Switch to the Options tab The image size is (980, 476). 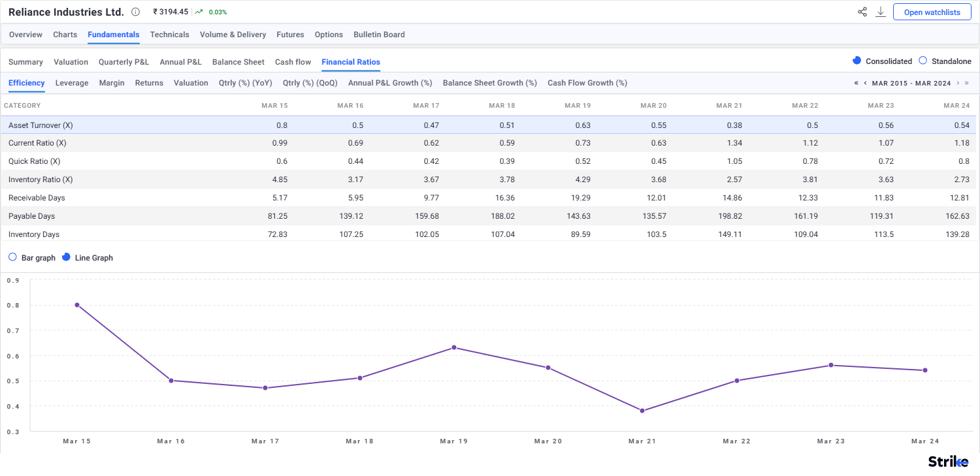[329, 35]
